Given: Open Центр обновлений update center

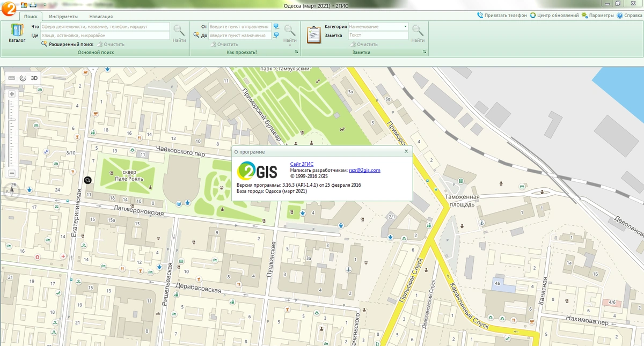Looking at the screenshot, I should (554, 16).
